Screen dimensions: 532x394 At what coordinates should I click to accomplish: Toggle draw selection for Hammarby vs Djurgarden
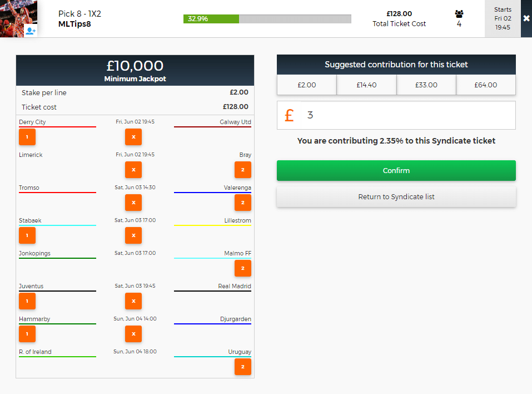tap(133, 334)
